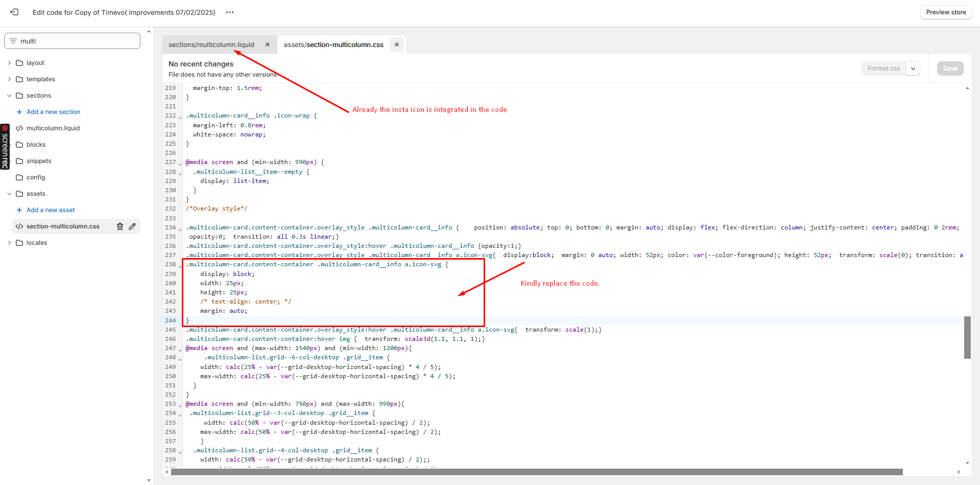The image size is (980, 485).
Task: Click the Preview store button
Action: [946, 12]
